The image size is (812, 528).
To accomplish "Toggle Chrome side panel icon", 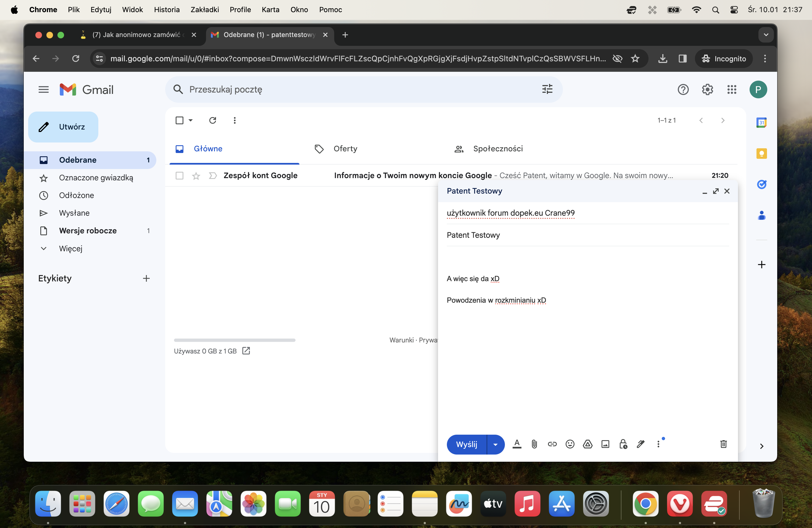I will coord(682,59).
